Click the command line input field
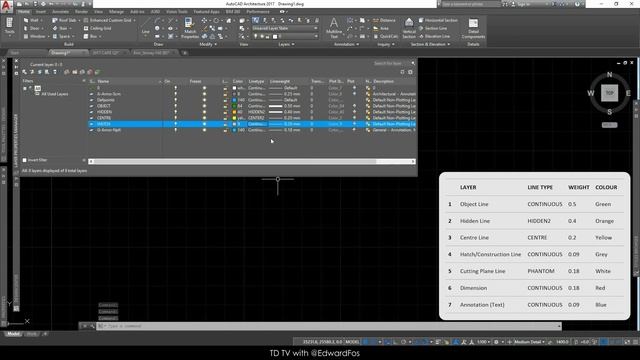Screen dimensions: 640x360 [330, 326]
